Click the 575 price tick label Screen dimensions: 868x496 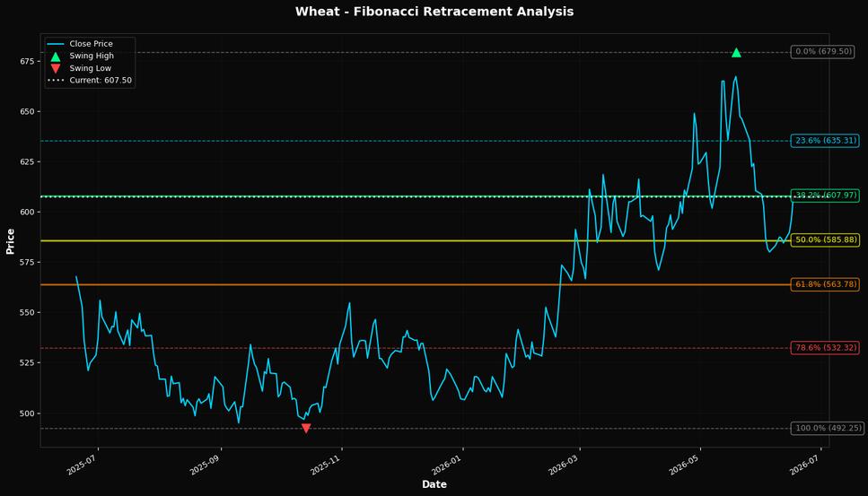pyautogui.click(x=27, y=262)
